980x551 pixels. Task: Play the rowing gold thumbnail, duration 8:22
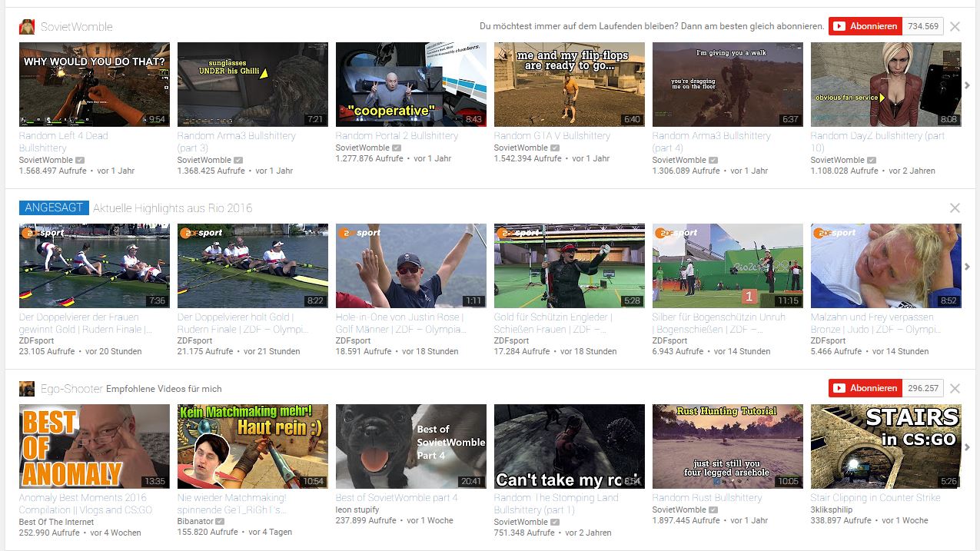pyautogui.click(x=253, y=266)
